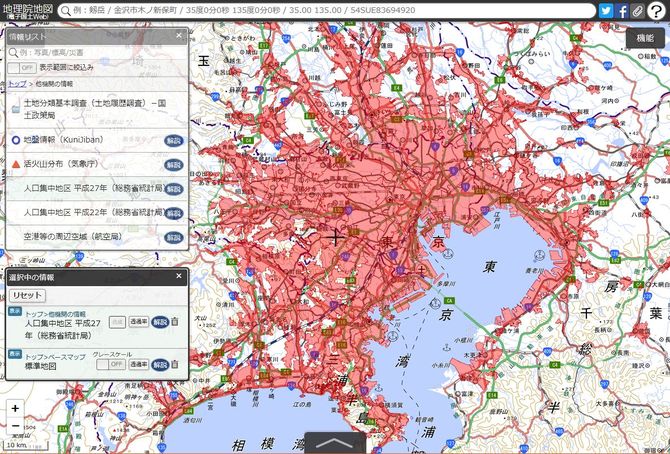Go to トップ in the breadcrumb
Screen dimensions: 670x454
click(17, 84)
